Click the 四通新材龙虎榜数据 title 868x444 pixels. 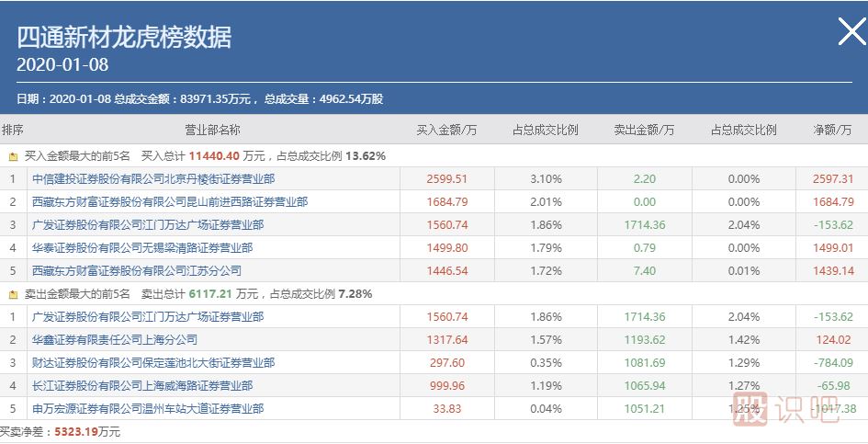[x=124, y=37]
